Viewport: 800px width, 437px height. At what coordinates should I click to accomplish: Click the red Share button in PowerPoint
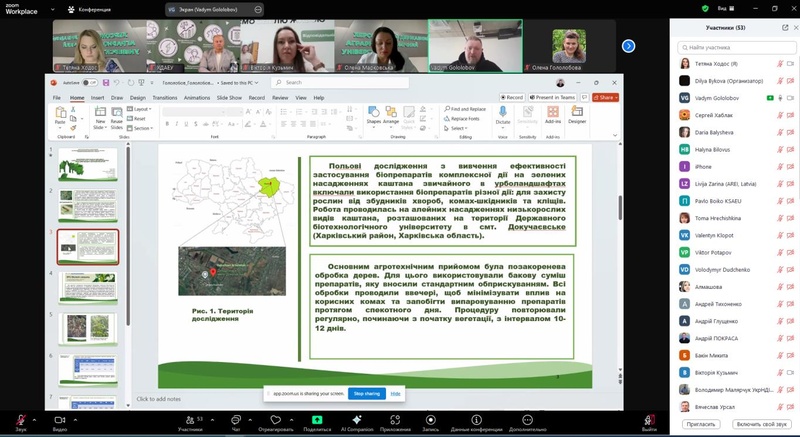click(x=605, y=98)
